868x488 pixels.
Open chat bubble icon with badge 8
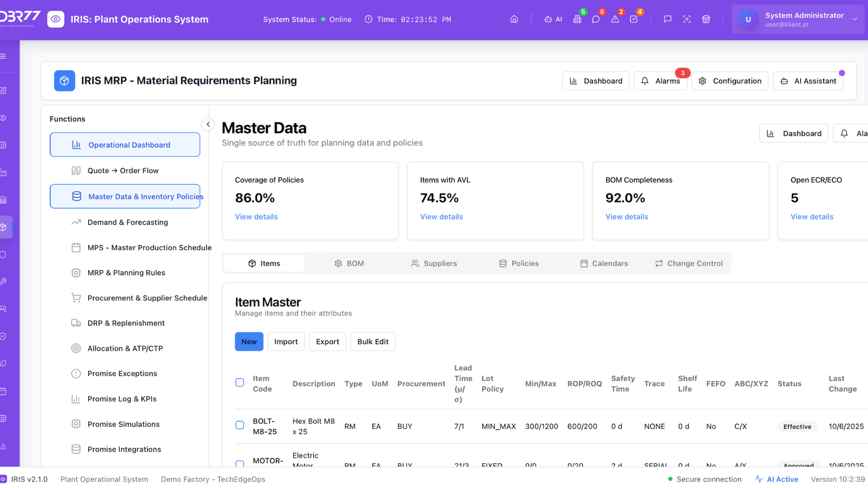pos(596,19)
